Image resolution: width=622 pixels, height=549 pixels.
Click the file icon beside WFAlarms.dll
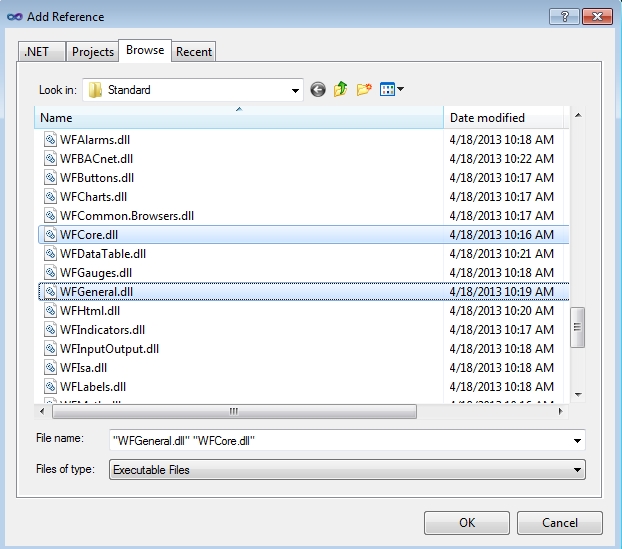(50, 140)
